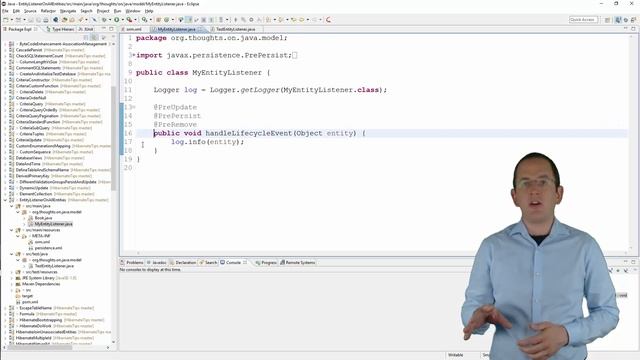Open dropdown arrow next to Run button

pos(122,20)
